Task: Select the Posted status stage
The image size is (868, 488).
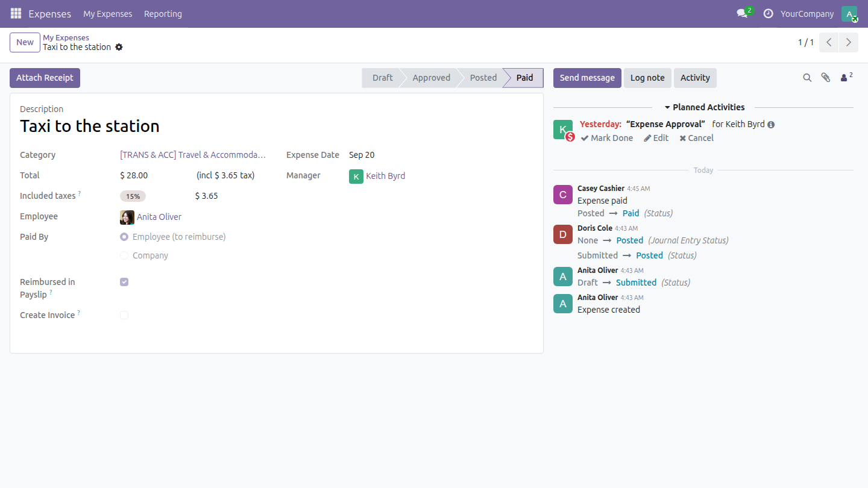Action: [x=483, y=78]
